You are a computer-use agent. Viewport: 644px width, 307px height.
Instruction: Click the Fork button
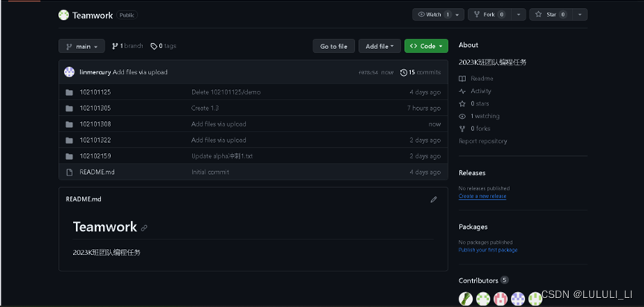(488, 14)
